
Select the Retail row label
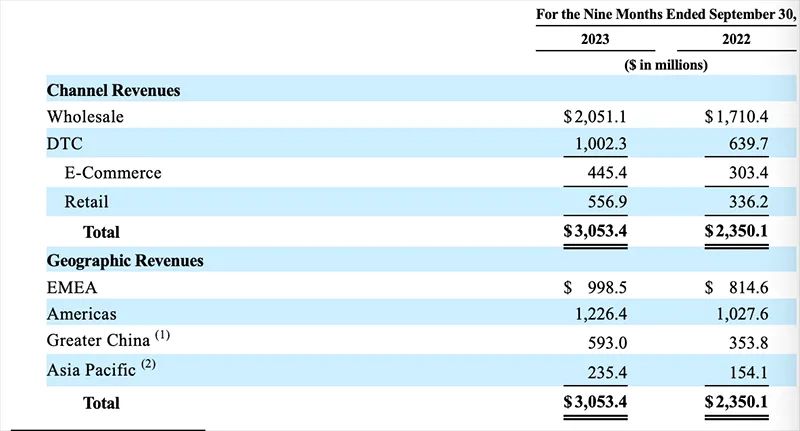[86, 202]
